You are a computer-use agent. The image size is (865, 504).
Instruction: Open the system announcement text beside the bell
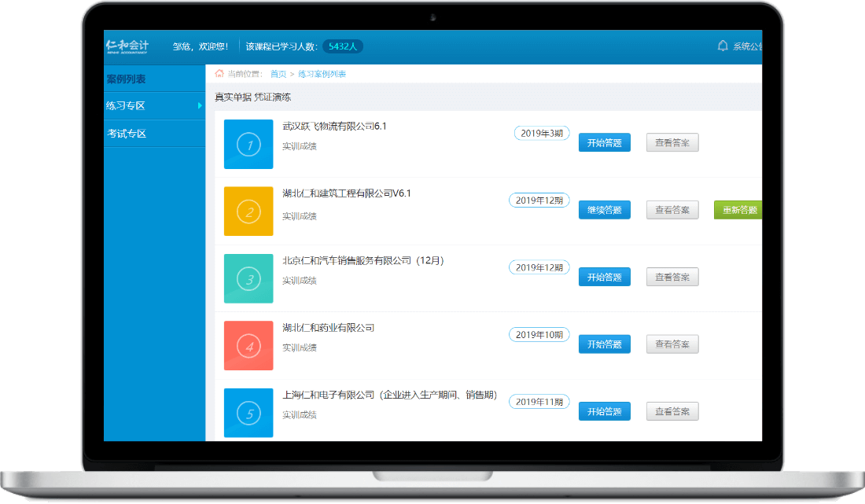(748, 47)
